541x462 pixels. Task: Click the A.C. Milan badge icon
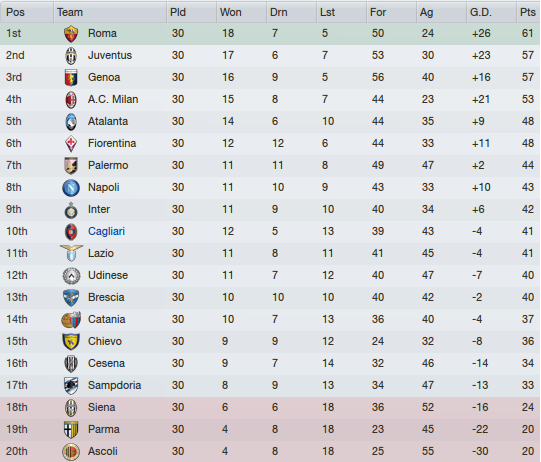pyautogui.click(x=71, y=100)
